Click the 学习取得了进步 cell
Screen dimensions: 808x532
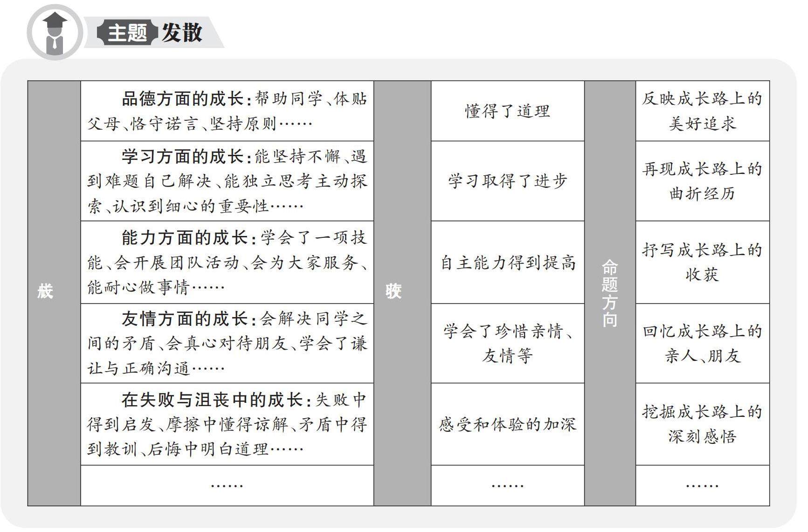coord(508,181)
